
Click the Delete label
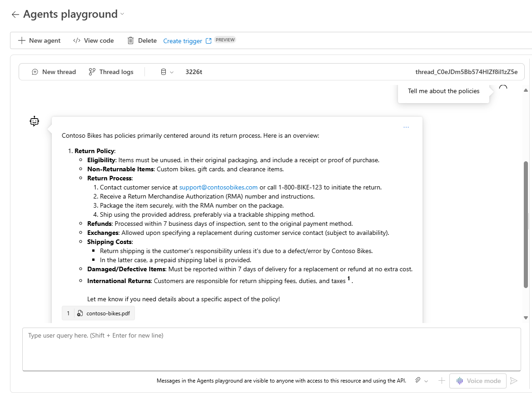tap(147, 40)
